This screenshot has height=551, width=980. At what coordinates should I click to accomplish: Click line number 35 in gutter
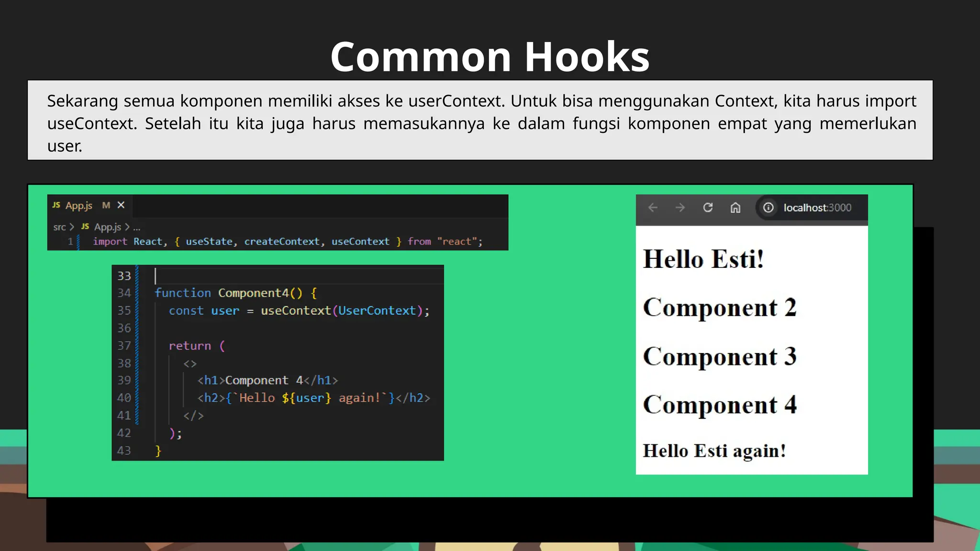pyautogui.click(x=124, y=310)
